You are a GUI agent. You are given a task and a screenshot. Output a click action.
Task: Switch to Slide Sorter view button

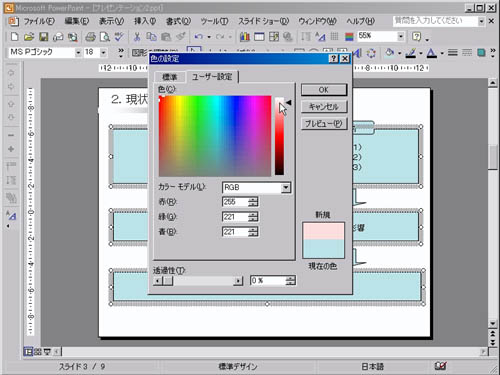pos(38,351)
